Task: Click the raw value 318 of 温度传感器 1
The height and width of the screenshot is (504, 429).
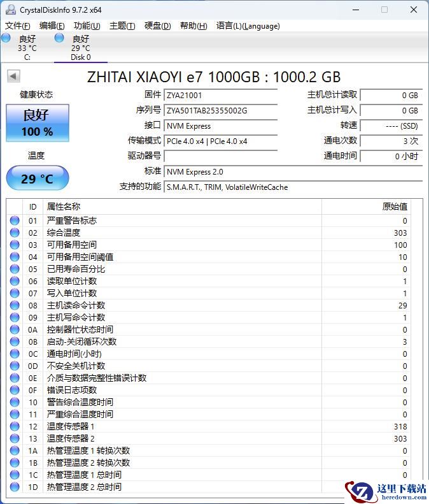Action: tap(400, 426)
